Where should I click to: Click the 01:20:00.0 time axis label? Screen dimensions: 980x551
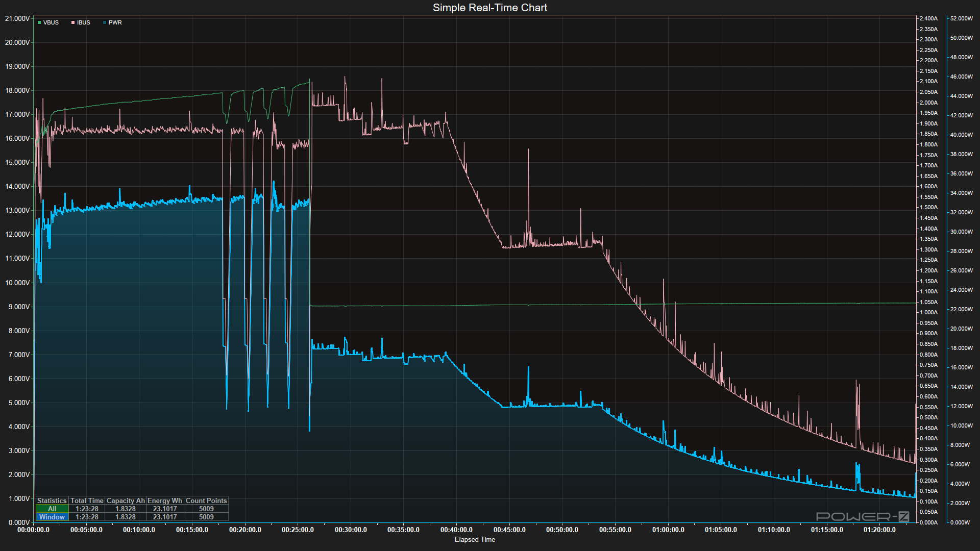click(x=879, y=530)
